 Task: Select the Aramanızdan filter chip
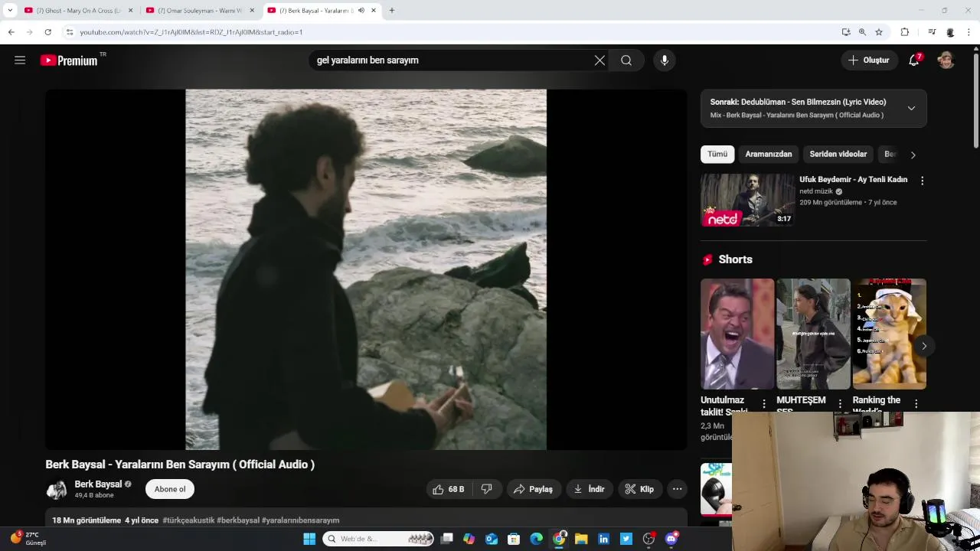(x=769, y=154)
